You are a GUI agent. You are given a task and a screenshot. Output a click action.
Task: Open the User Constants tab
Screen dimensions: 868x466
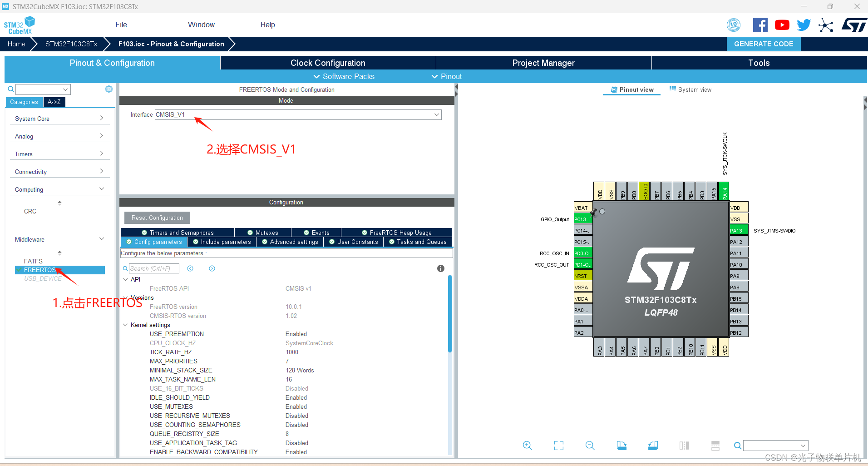(x=354, y=242)
